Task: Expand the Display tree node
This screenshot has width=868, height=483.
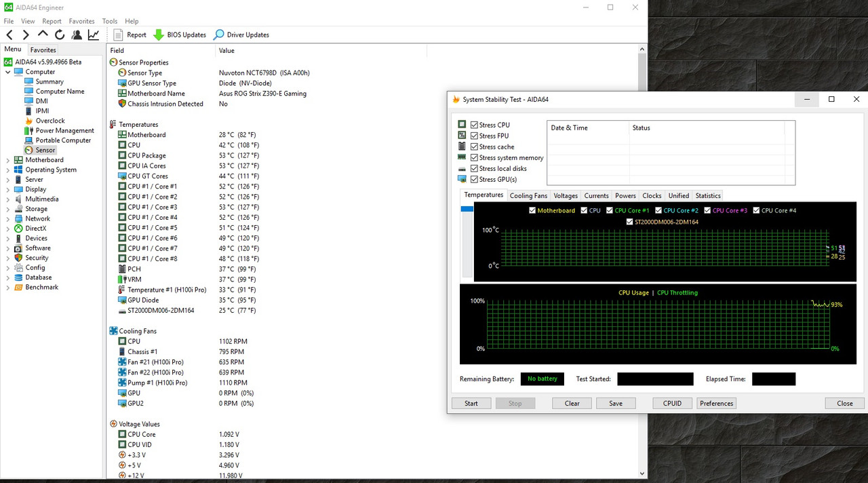Action: pos(8,189)
